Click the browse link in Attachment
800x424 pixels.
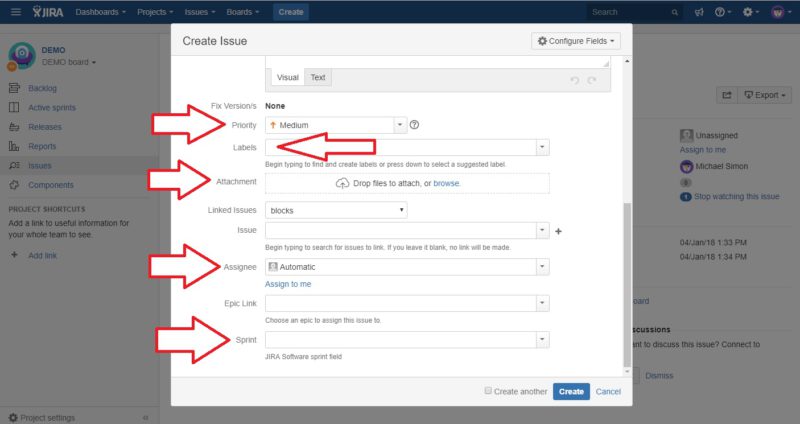[446, 183]
